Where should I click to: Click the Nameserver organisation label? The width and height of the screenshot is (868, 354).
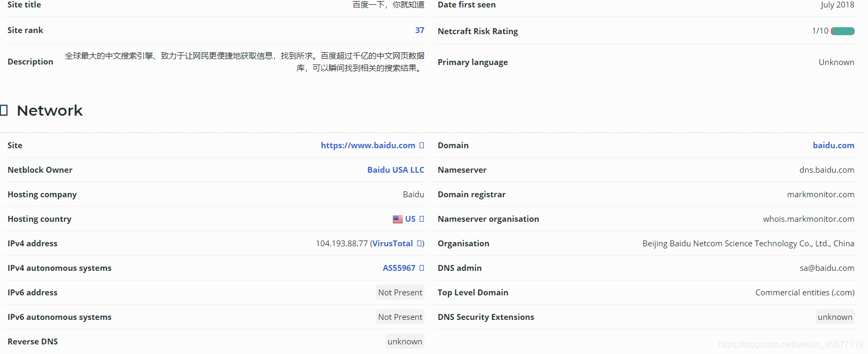pyautogui.click(x=488, y=219)
